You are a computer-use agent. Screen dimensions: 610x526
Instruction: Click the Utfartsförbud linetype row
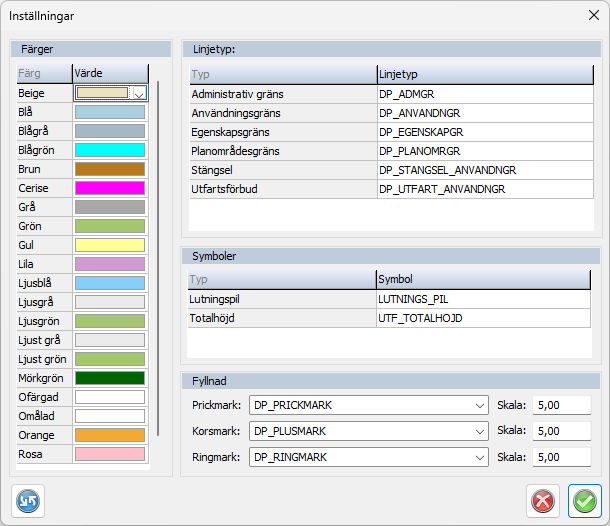coord(282,189)
